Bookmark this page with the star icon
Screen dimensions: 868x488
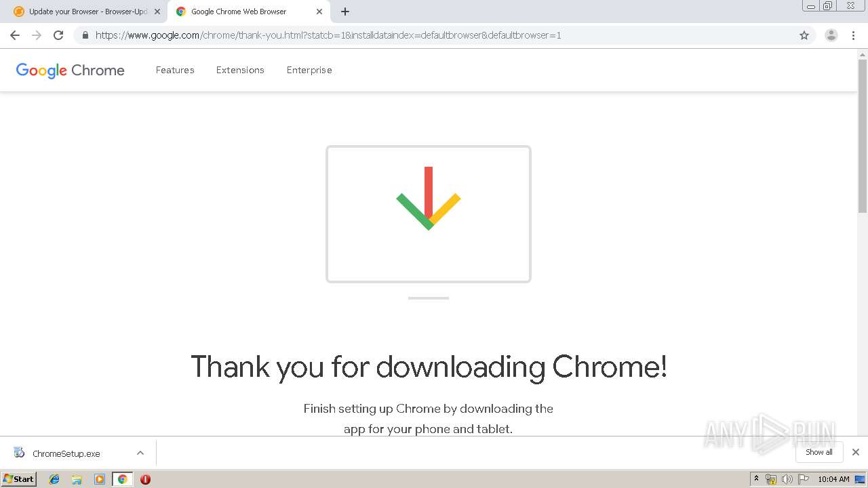tap(804, 35)
